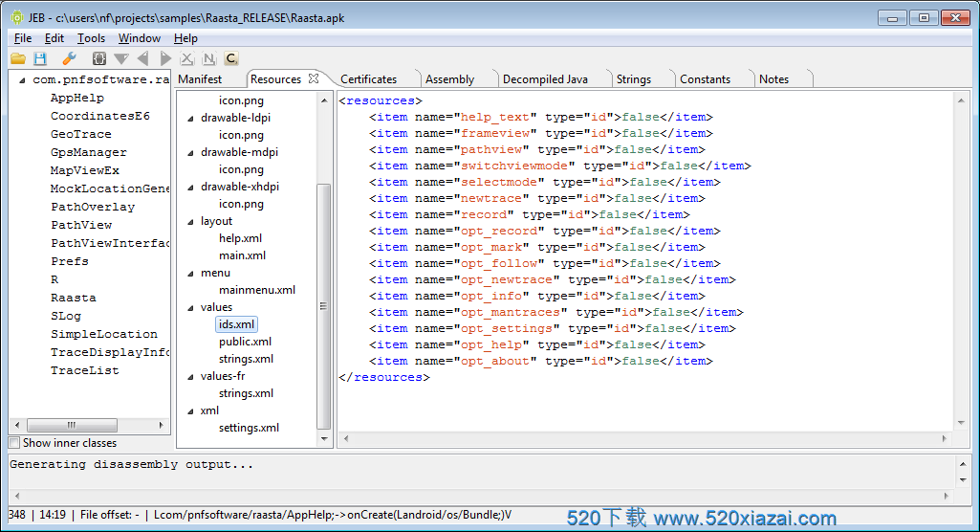
Task: Collapse the values-fr folder
Action: point(190,376)
